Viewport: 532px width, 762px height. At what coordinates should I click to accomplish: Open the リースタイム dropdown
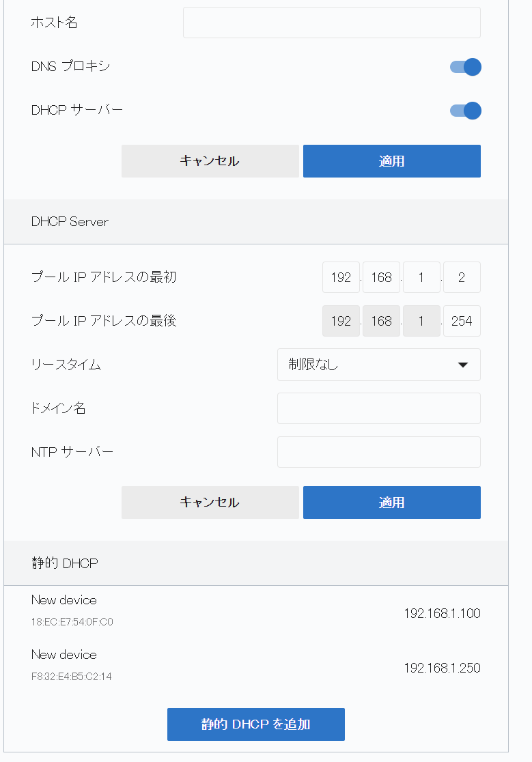[x=378, y=365]
